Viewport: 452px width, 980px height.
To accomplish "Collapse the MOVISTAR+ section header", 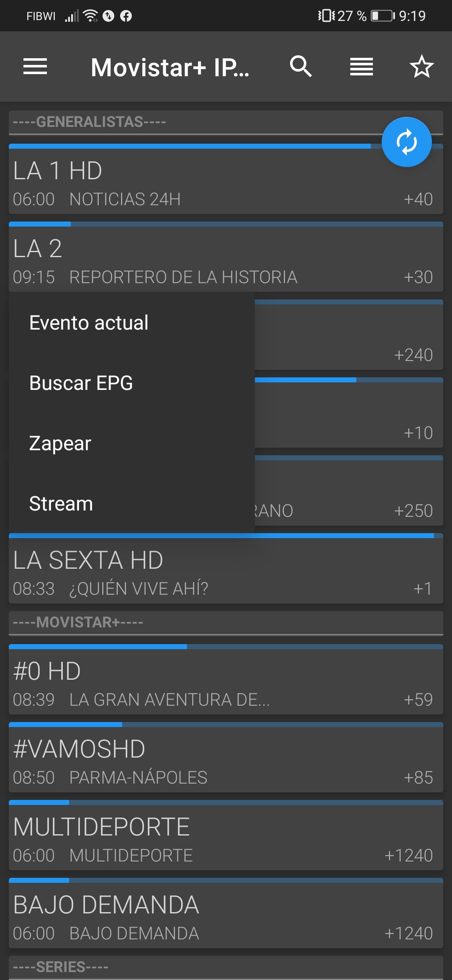I will pyautogui.click(x=226, y=623).
